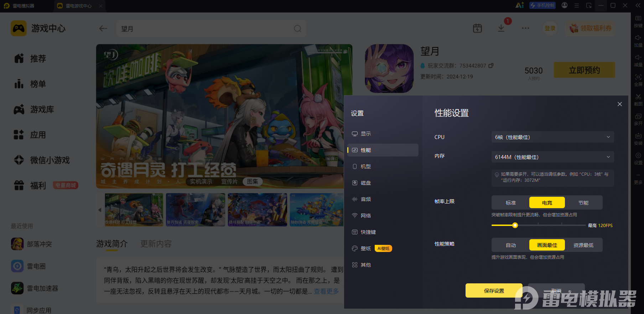Click the 全屏 fullscreen tool
This screenshot has height=314, width=644.
[x=638, y=80]
